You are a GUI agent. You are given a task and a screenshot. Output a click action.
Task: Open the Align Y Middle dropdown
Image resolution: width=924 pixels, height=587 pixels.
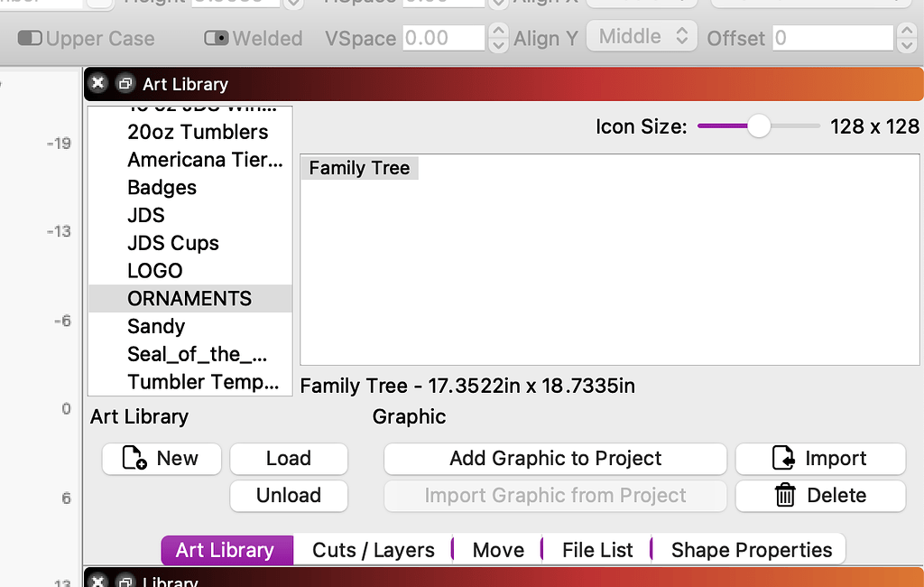pyautogui.click(x=642, y=36)
